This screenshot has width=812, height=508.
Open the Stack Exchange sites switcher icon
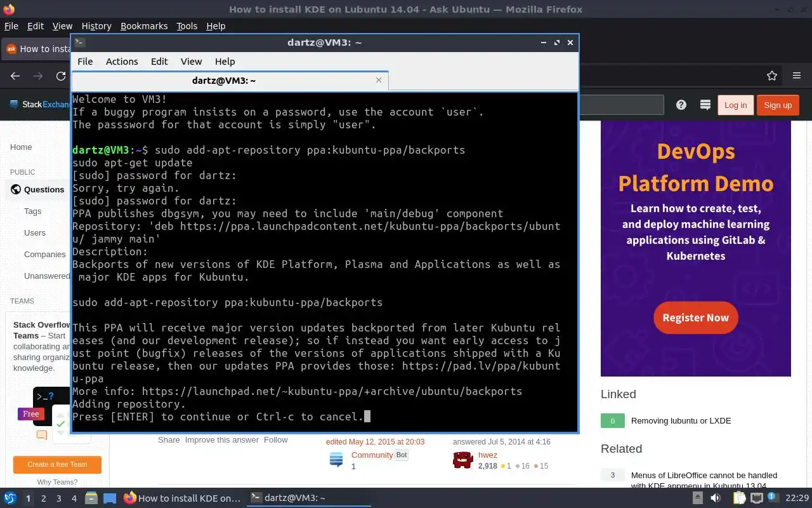coord(705,105)
